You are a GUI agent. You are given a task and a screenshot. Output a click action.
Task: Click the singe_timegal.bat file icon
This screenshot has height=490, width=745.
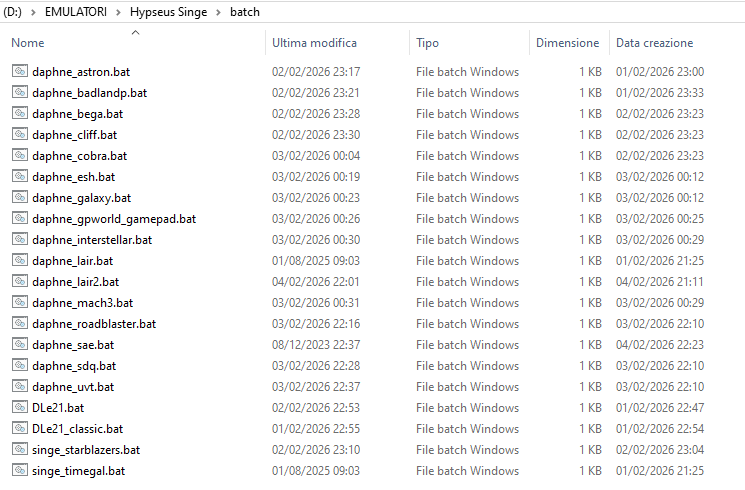click(x=20, y=471)
